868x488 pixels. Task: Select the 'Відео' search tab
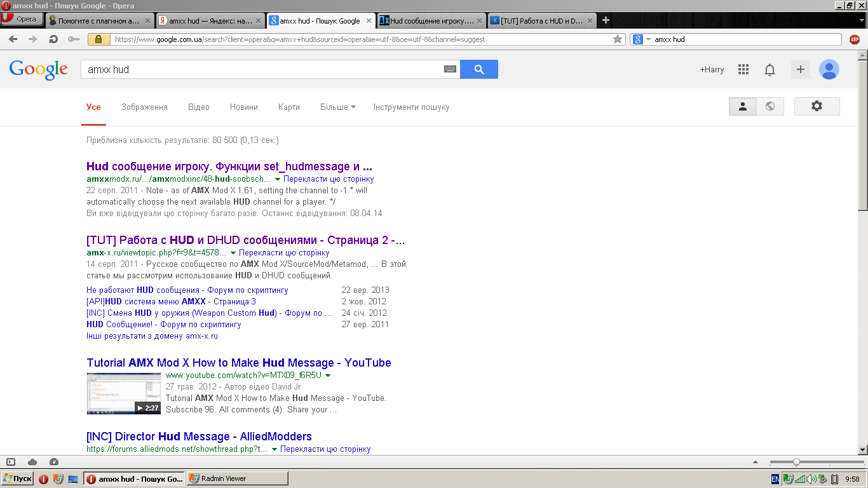pyautogui.click(x=199, y=107)
